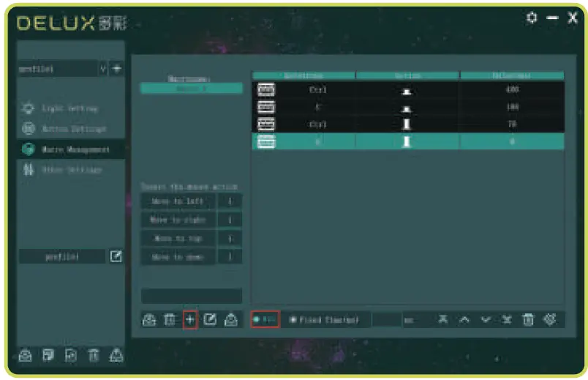Insert the Move to top mouse action

(178, 239)
